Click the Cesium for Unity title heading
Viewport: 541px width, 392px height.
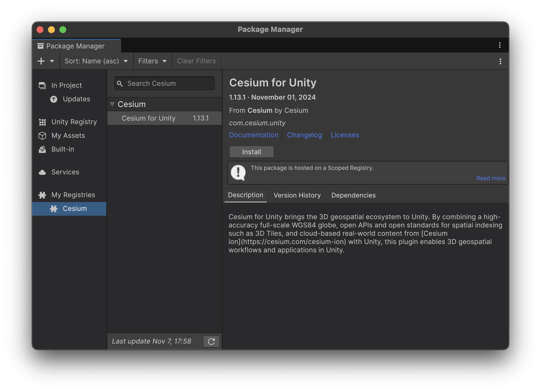point(273,83)
